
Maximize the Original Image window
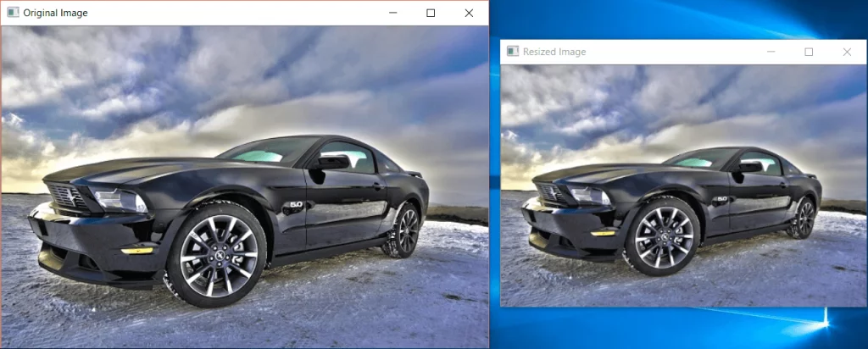pos(431,13)
